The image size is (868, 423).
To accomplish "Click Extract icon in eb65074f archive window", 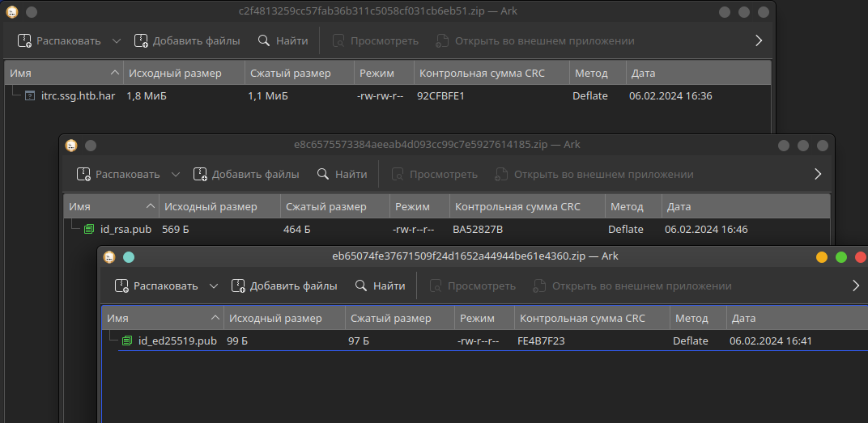I will (121, 286).
